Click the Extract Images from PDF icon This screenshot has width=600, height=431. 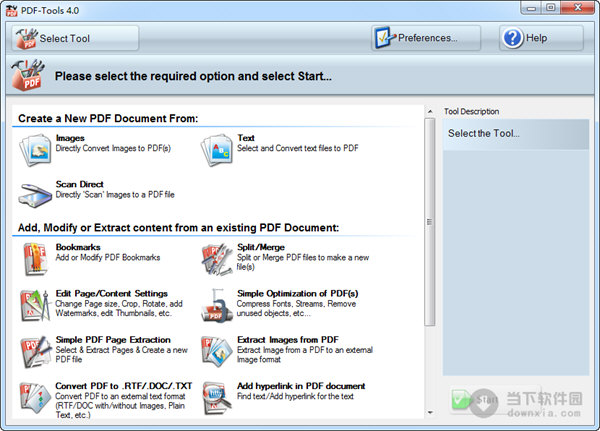click(x=217, y=352)
